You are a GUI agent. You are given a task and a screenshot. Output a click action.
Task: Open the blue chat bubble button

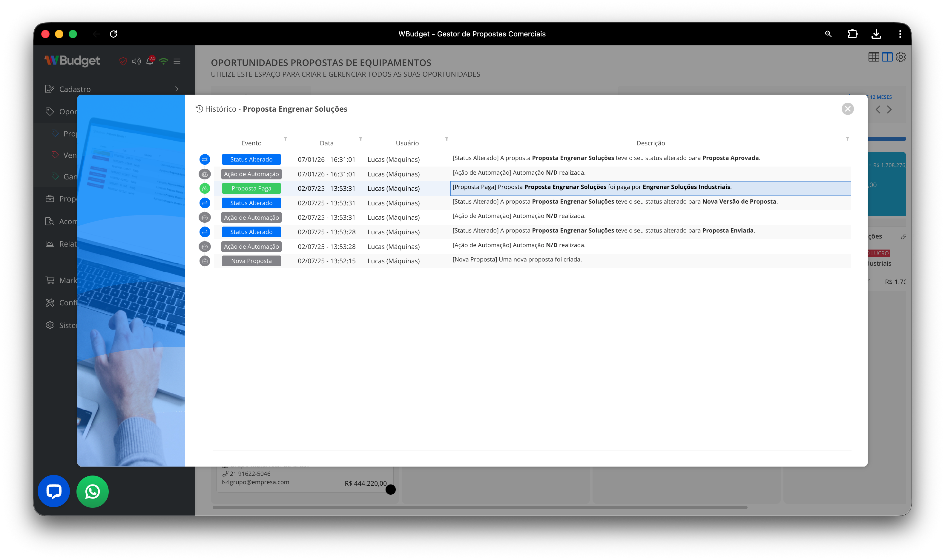53,491
